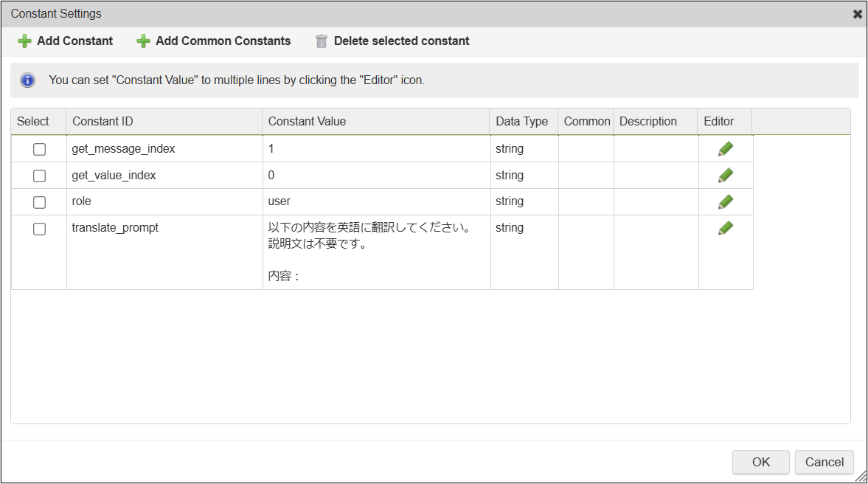The height and width of the screenshot is (484, 868).
Task: Select the get_value_index checkbox
Action: (x=40, y=176)
